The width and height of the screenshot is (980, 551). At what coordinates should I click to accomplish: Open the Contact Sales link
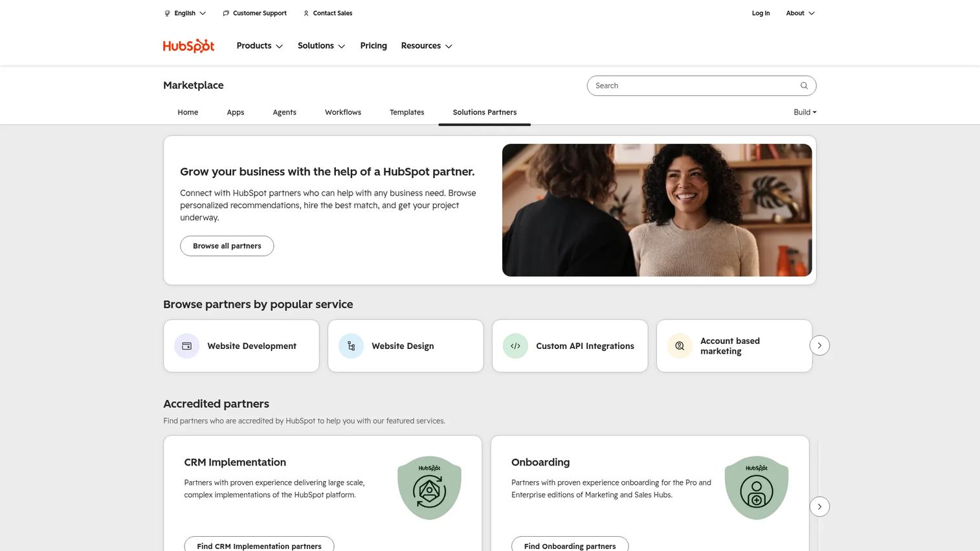[328, 13]
